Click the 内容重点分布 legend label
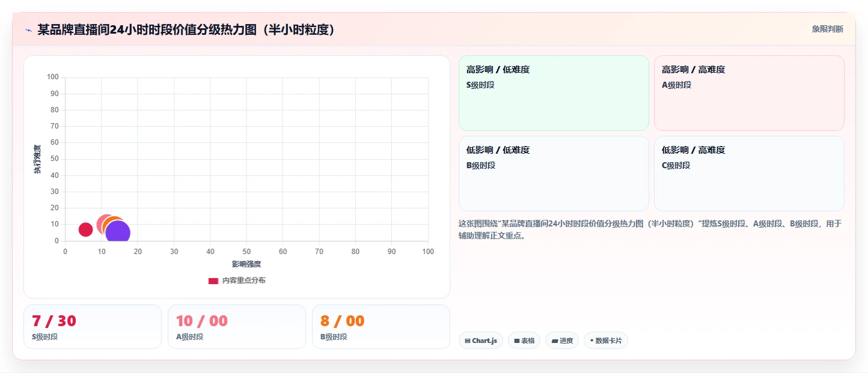 pos(243,281)
